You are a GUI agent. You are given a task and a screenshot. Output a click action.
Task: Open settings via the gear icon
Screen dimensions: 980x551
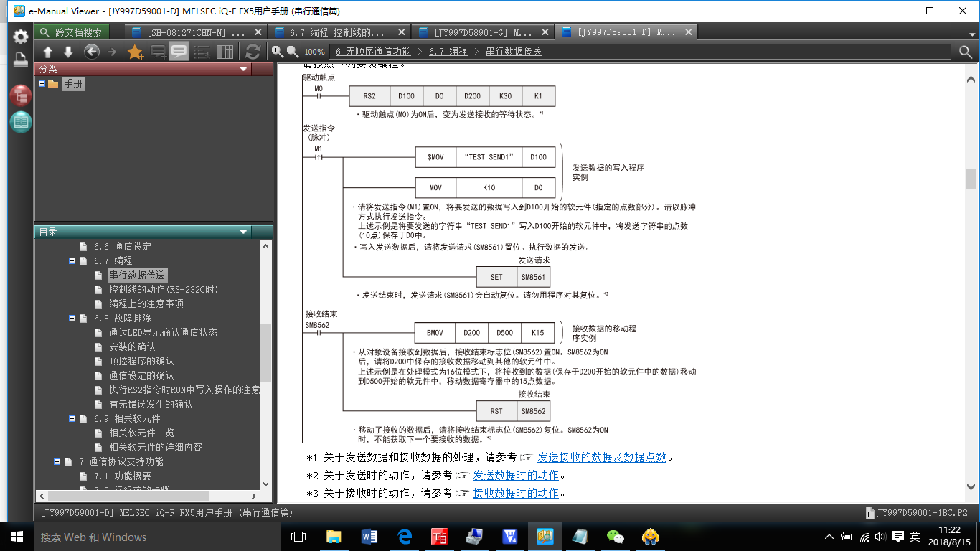coord(21,37)
